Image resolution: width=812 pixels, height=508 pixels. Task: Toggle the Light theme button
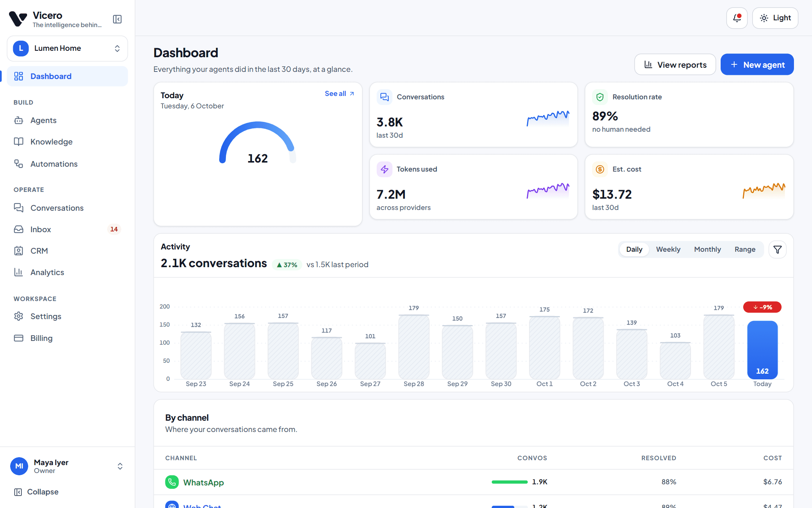(x=775, y=18)
